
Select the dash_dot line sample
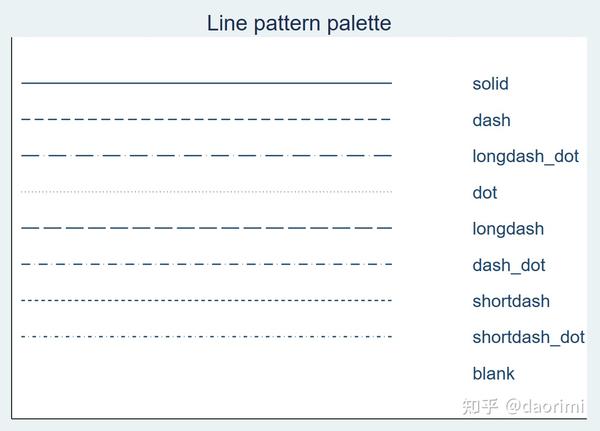coord(206,265)
